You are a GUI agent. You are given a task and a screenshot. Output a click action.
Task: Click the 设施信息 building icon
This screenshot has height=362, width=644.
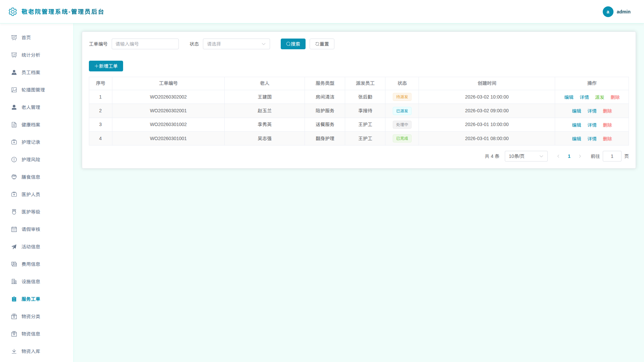point(14,282)
